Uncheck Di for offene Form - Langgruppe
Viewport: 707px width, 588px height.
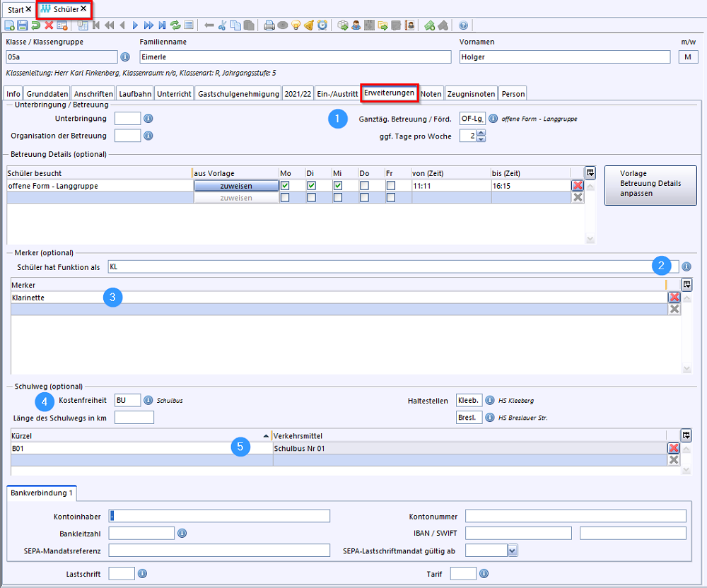(x=311, y=186)
